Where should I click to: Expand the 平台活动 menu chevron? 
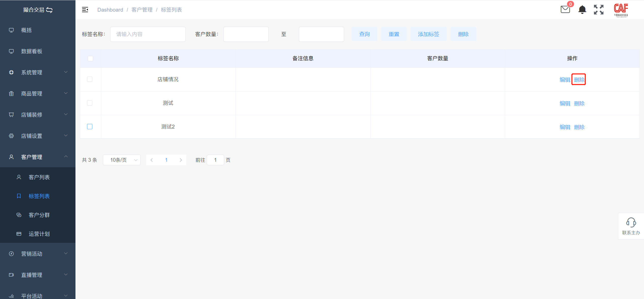[x=66, y=296]
